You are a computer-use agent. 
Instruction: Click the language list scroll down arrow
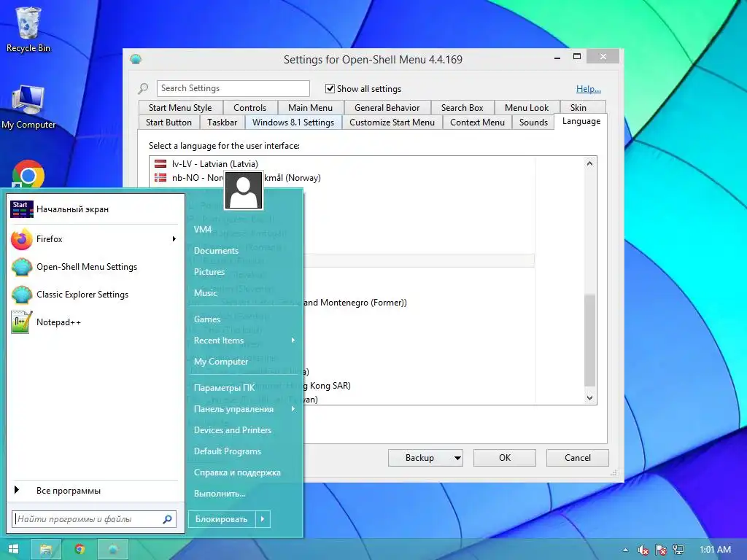pyautogui.click(x=589, y=397)
